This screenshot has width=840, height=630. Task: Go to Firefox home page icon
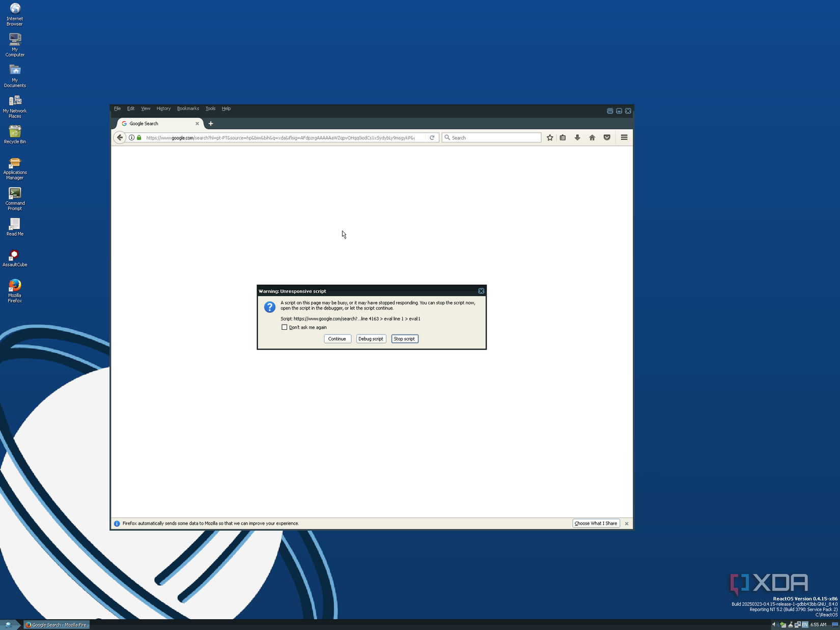coord(592,137)
